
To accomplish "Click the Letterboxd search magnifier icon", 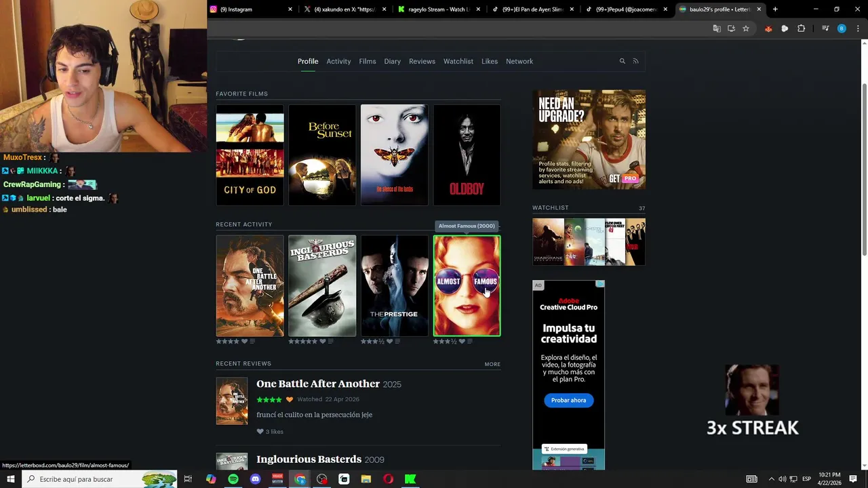I will tap(622, 61).
